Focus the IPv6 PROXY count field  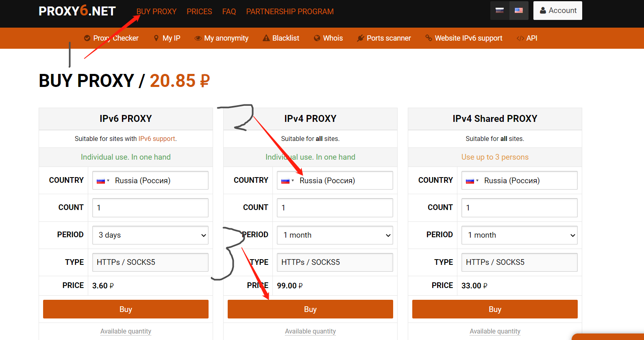pyautogui.click(x=150, y=208)
